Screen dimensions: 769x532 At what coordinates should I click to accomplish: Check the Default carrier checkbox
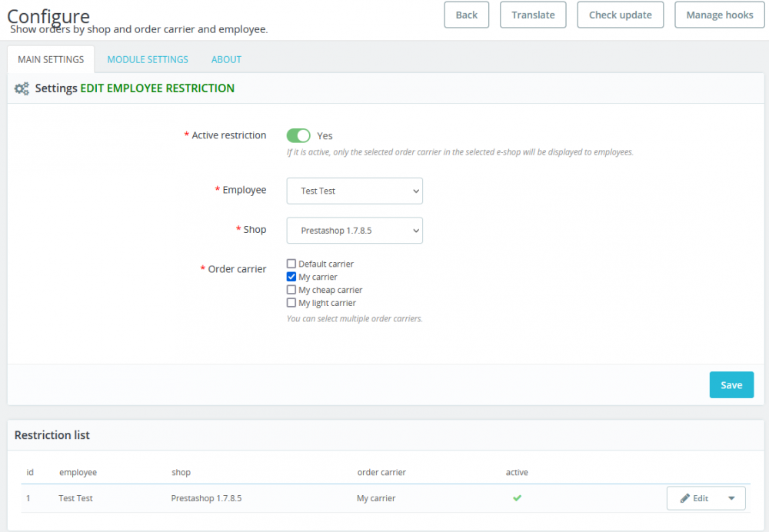(291, 264)
